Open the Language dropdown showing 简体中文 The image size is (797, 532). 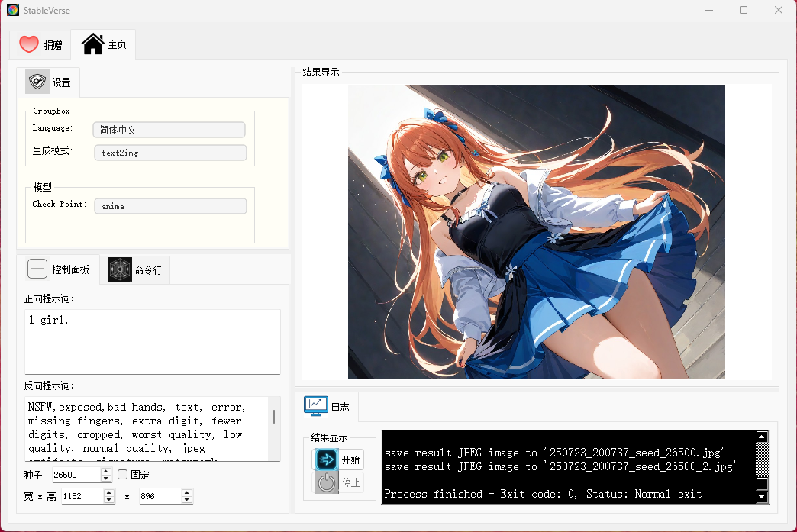169,130
